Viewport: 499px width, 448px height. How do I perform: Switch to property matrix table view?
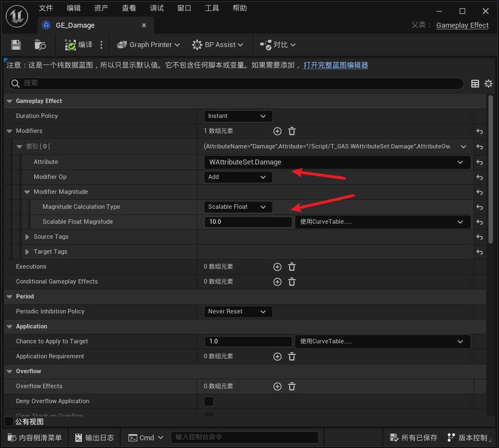click(475, 84)
